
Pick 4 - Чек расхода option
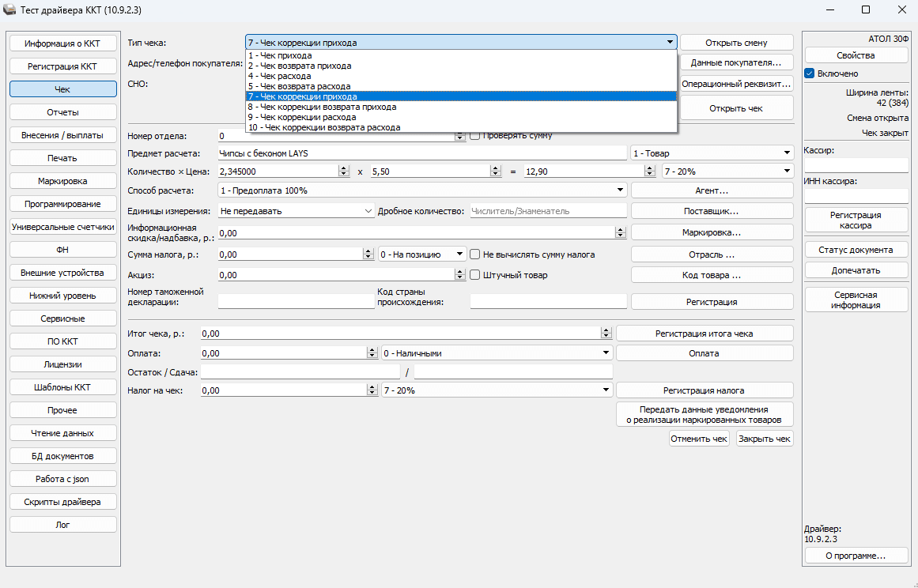[279, 76]
